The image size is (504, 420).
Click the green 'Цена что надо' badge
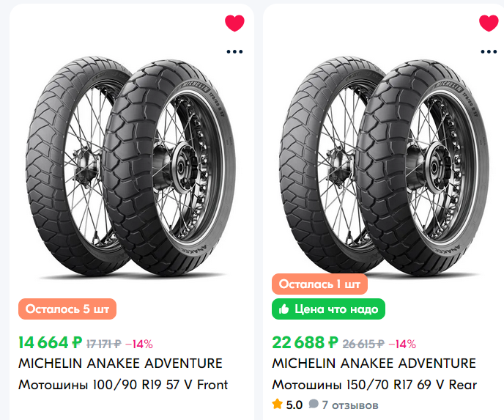(x=328, y=309)
